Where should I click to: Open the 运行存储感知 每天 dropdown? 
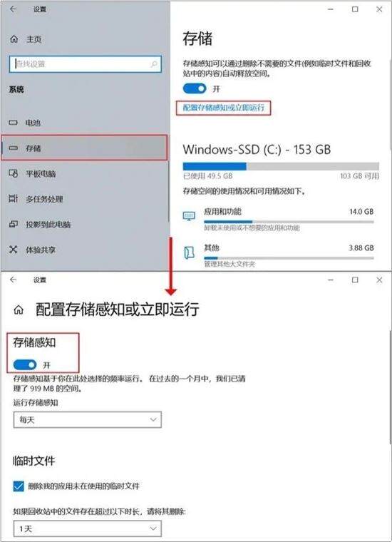[88, 419]
